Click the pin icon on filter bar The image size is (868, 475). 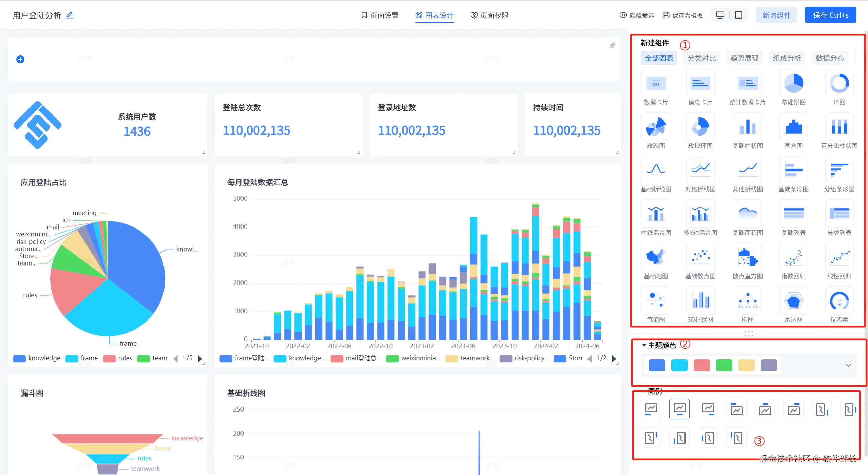coord(612,45)
